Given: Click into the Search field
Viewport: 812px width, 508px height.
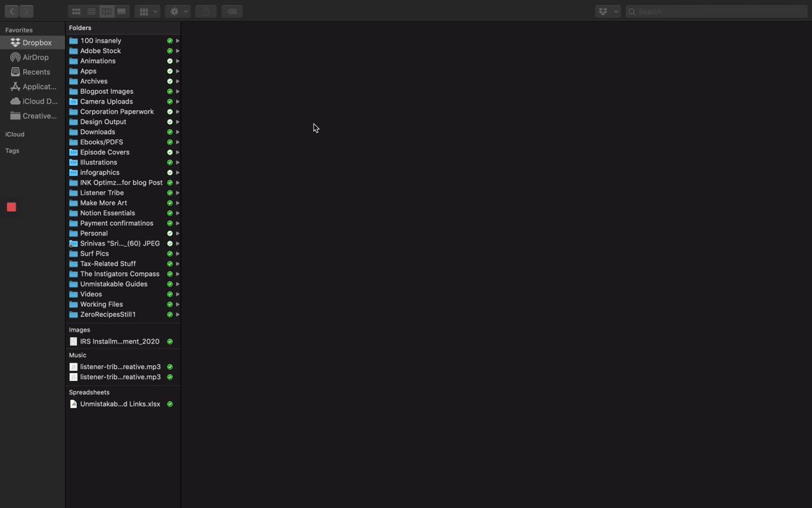Looking at the screenshot, I should pyautogui.click(x=716, y=11).
